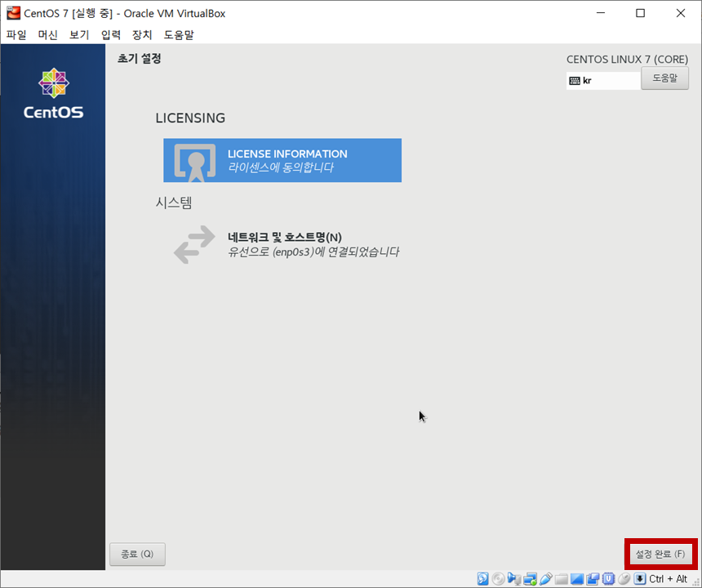This screenshot has width=702, height=588.
Task: Open the display settings status icon
Action: click(577, 578)
